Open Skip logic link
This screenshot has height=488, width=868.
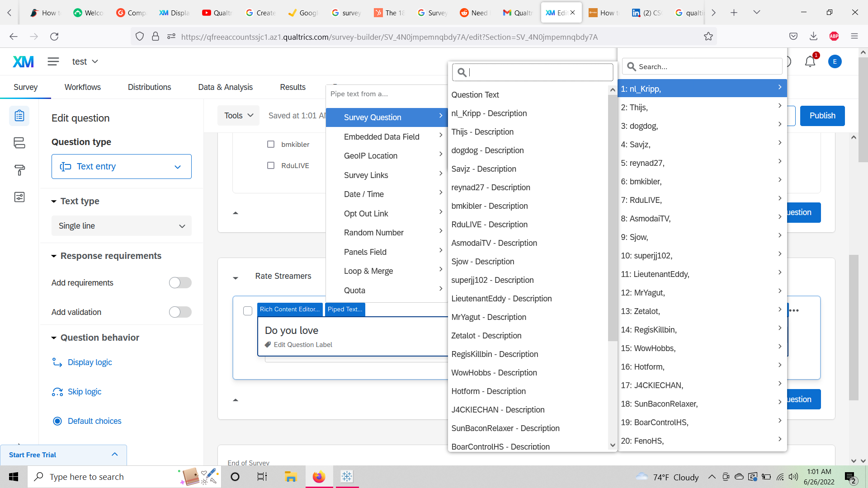coord(85,392)
